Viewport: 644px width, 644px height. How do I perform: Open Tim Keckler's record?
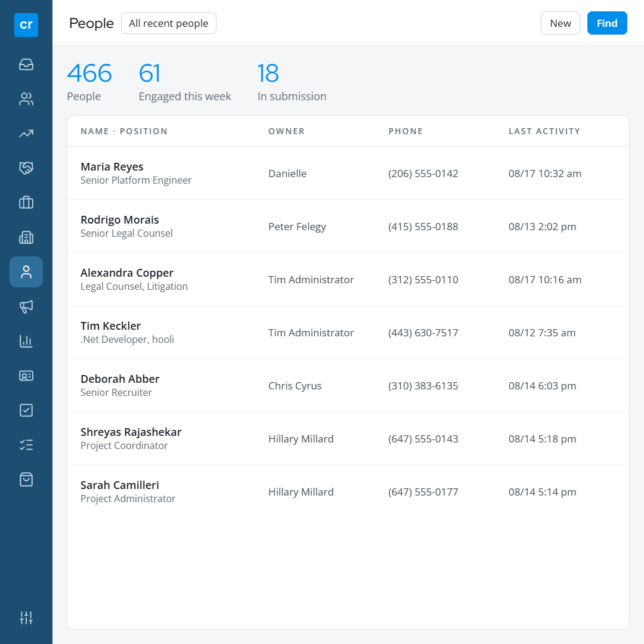(x=110, y=326)
